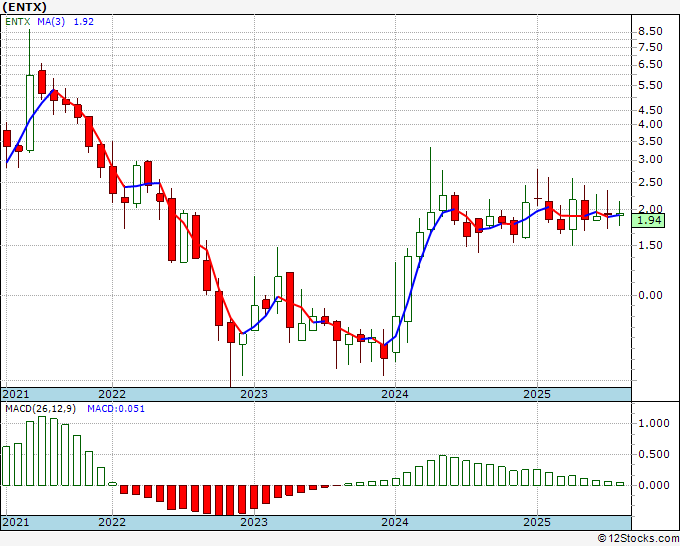Click 2023 on the MACD timeline
This screenshot has height=546, width=680.
[254, 522]
